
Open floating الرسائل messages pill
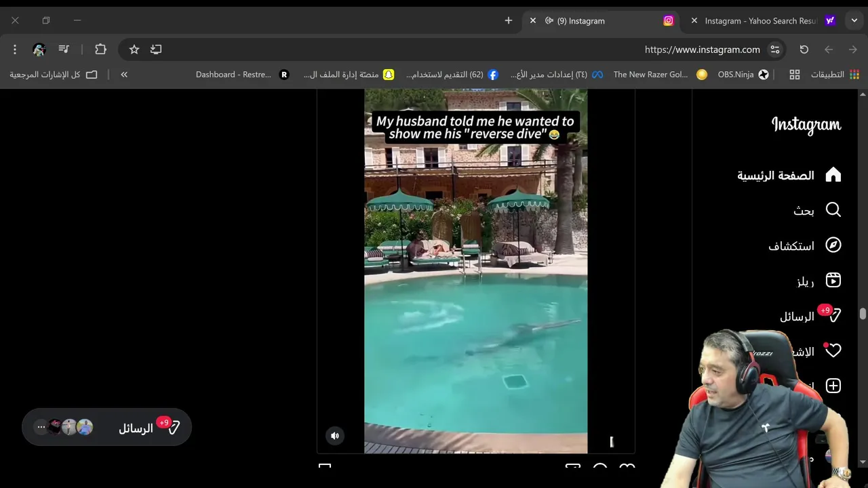click(106, 427)
